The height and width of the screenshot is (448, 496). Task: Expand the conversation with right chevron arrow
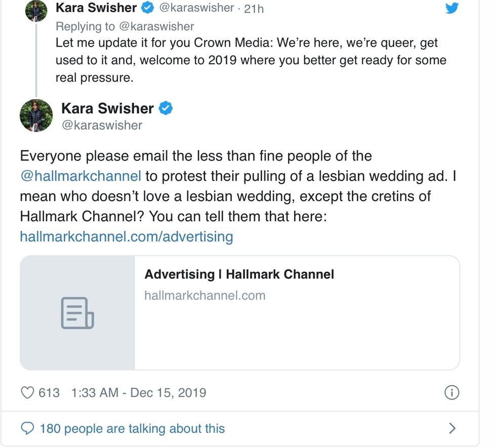pos(452,428)
